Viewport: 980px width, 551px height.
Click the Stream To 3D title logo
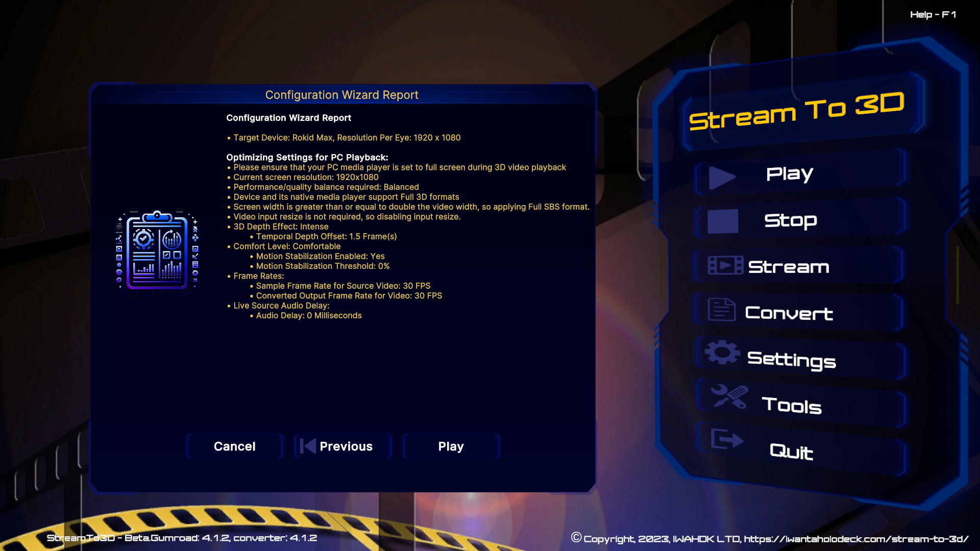797,111
